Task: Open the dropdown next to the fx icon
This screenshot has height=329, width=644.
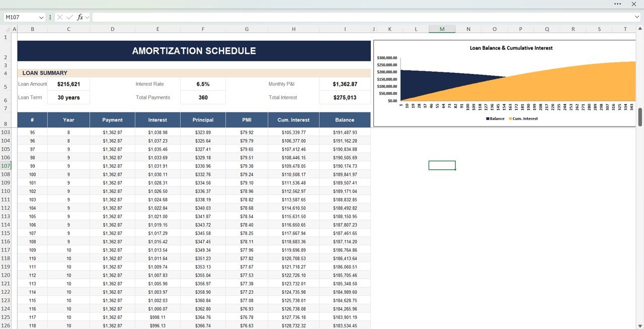Action: pyautogui.click(x=87, y=17)
